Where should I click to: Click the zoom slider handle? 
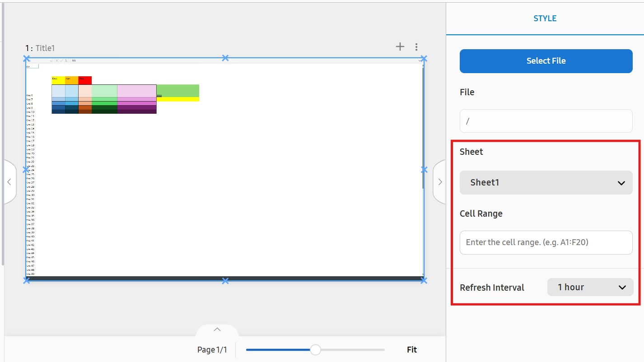click(x=315, y=350)
